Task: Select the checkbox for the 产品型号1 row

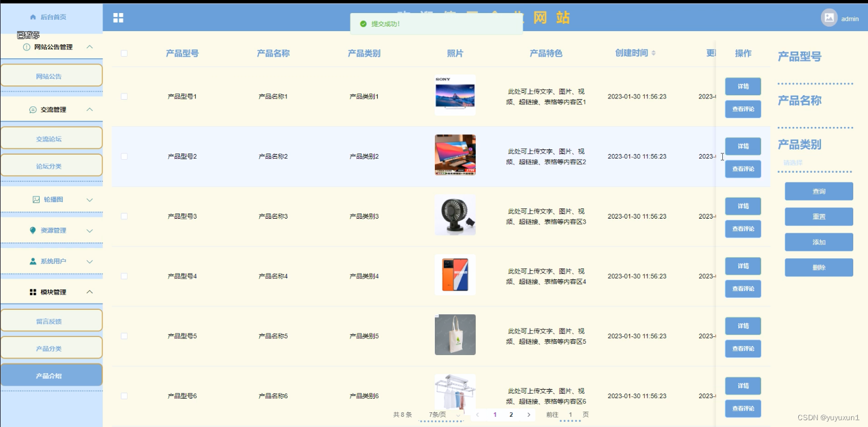Action: [x=124, y=96]
